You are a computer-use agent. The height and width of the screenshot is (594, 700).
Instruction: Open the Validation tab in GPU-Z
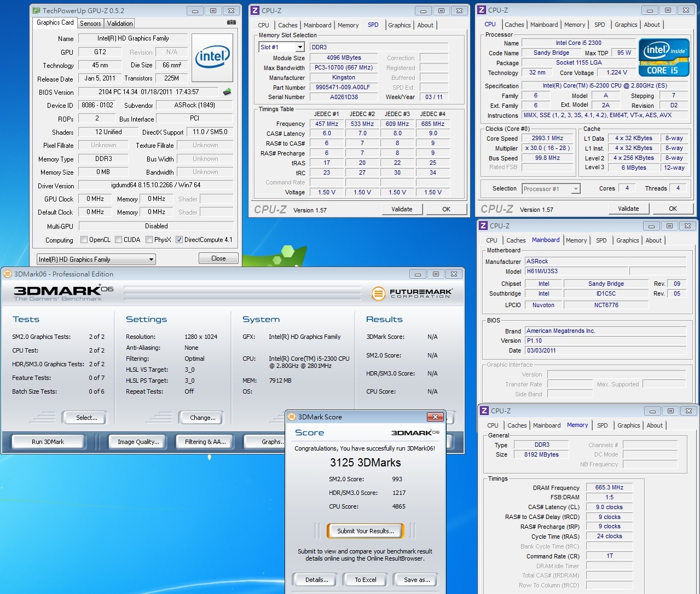120,24
